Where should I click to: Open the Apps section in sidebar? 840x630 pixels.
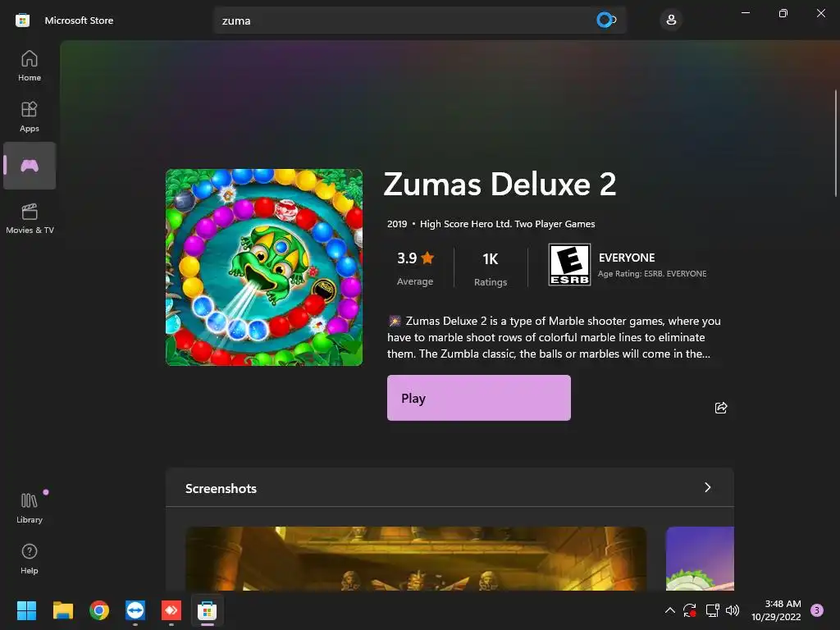(x=30, y=116)
